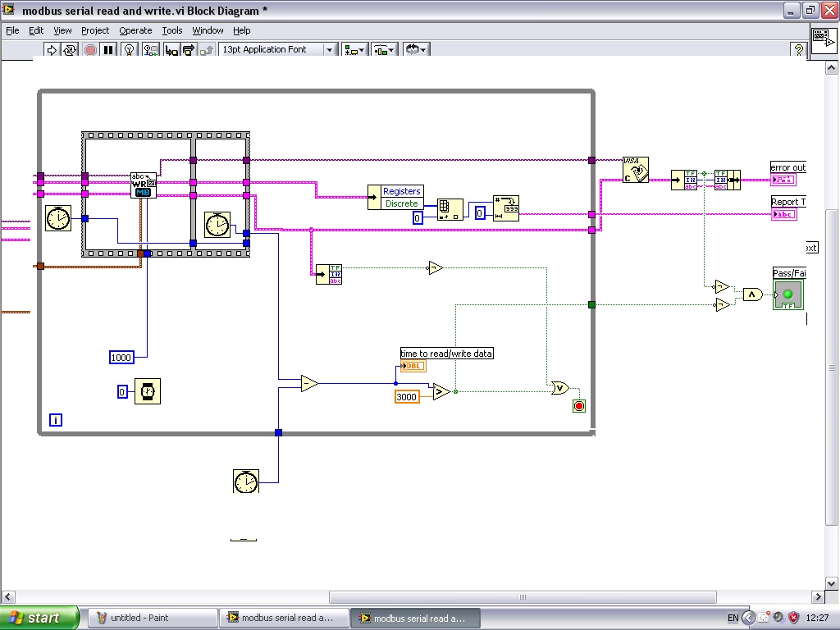This screenshot has height=630, width=840.
Task: Select the Or function node in loop
Action: (x=560, y=388)
